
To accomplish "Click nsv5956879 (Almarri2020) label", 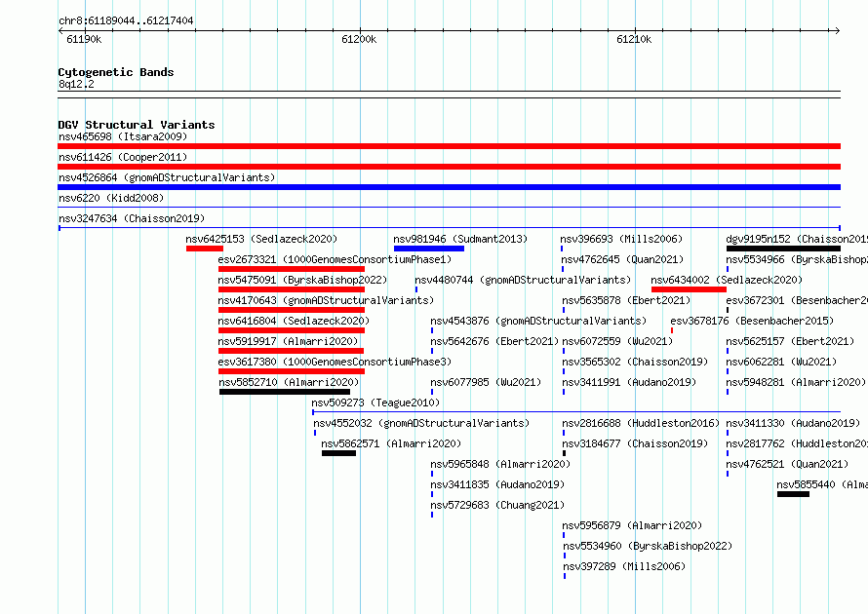I will click(x=632, y=525).
